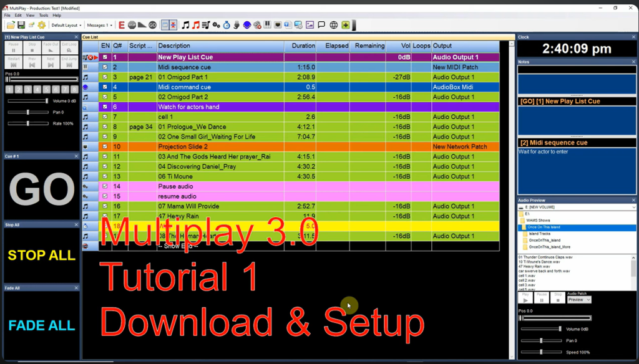The width and height of the screenshot is (639, 364).
Task: Open the View menu
Action: tap(30, 16)
